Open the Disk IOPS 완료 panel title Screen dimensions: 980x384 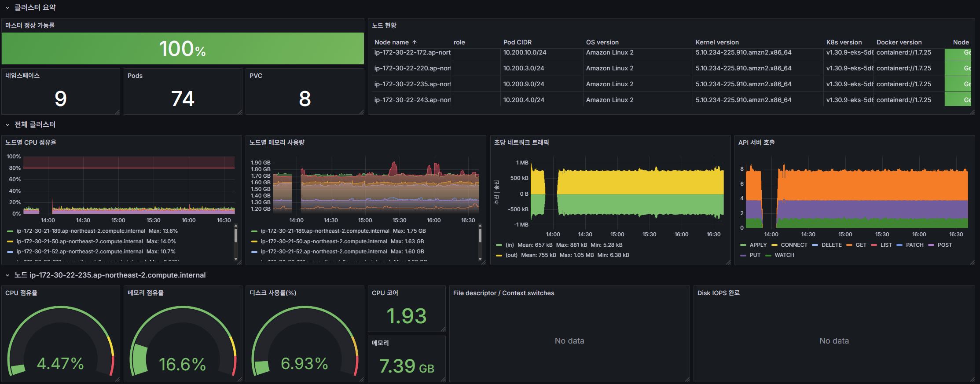tap(719, 293)
